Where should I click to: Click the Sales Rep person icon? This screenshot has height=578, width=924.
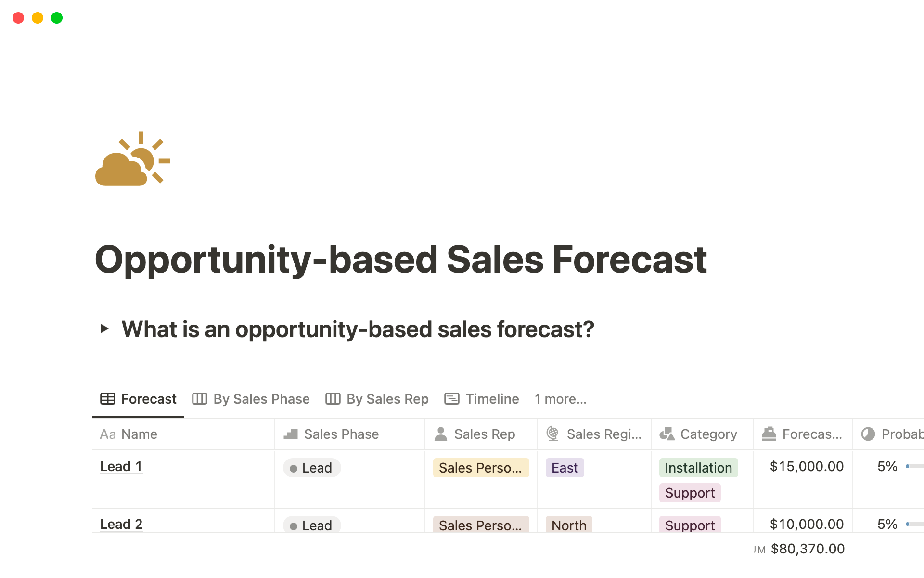point(440,434)
